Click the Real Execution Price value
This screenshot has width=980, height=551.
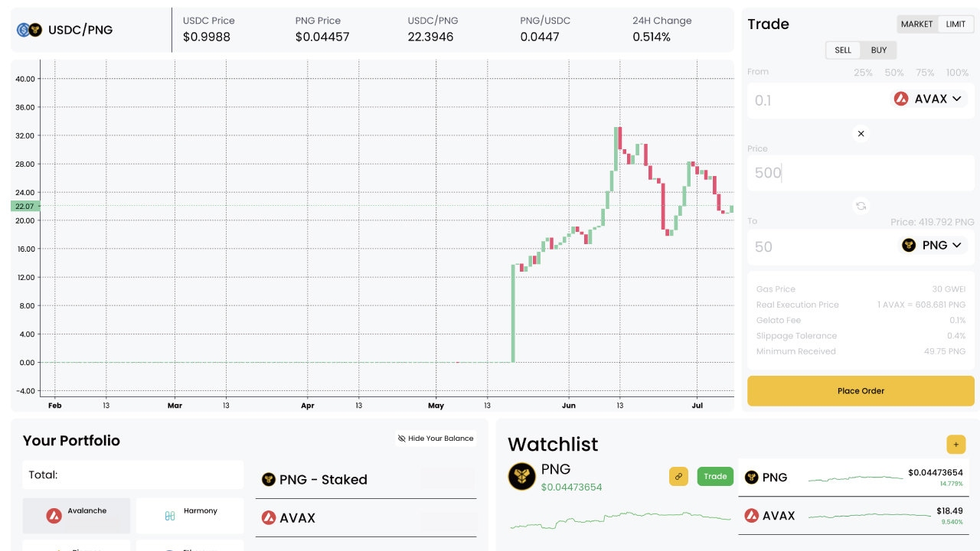click(922, 305)
